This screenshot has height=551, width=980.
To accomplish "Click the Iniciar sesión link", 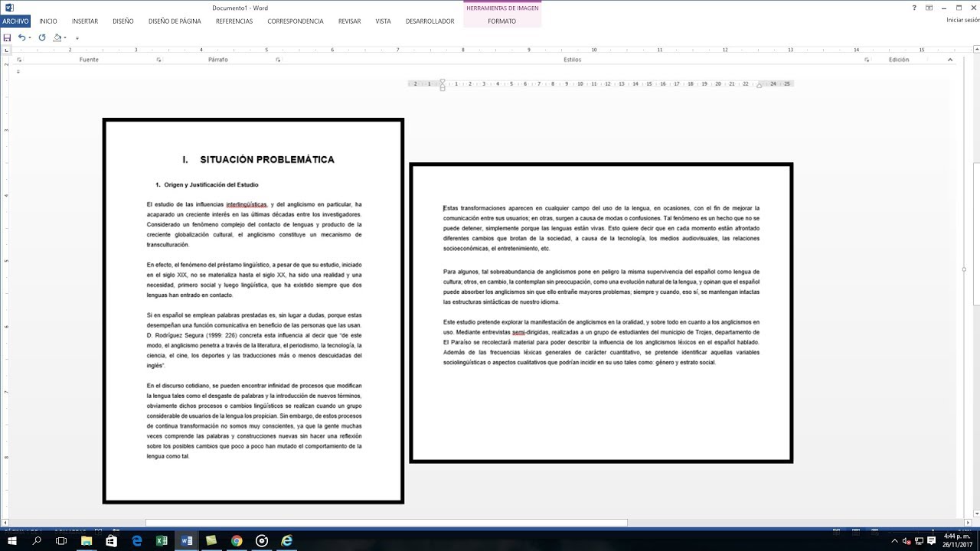I will [962, 21].
